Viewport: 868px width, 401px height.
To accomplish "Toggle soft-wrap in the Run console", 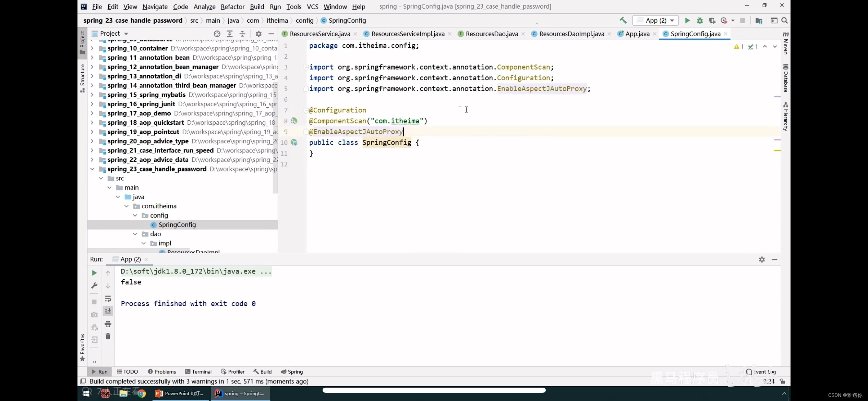I will [x=108, y=299].
